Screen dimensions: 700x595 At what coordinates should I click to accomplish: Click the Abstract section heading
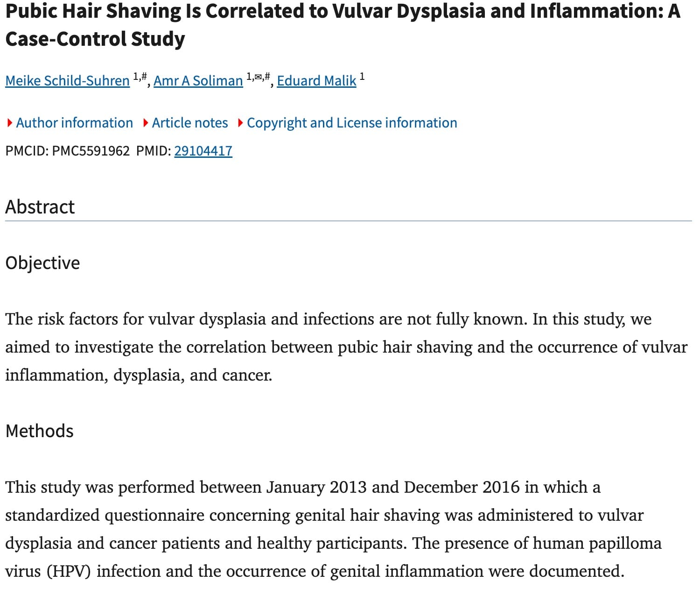coord(40,207)
